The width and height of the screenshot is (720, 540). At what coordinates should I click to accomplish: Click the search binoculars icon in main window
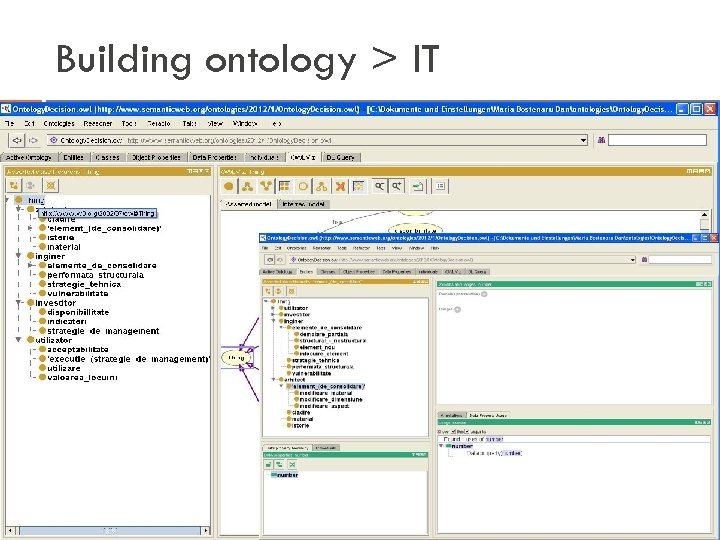coord(601,140)
